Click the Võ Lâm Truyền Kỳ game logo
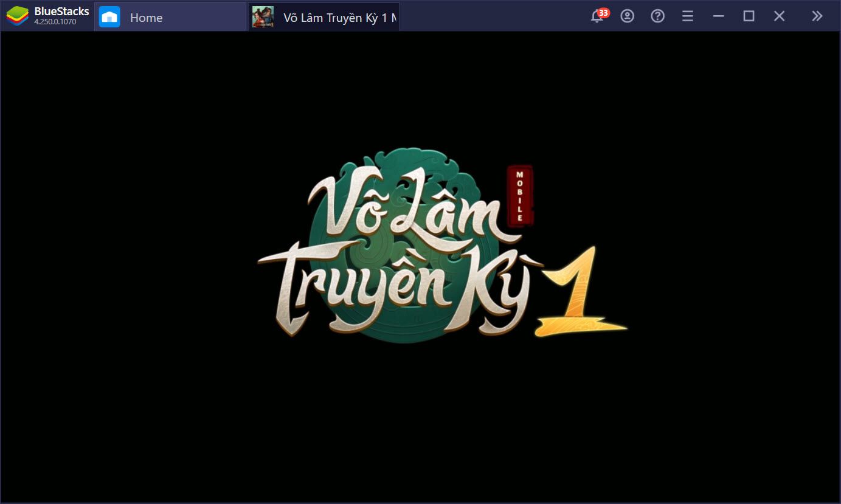The height and width of the screenshot is (504, 841). click(442, 245)
